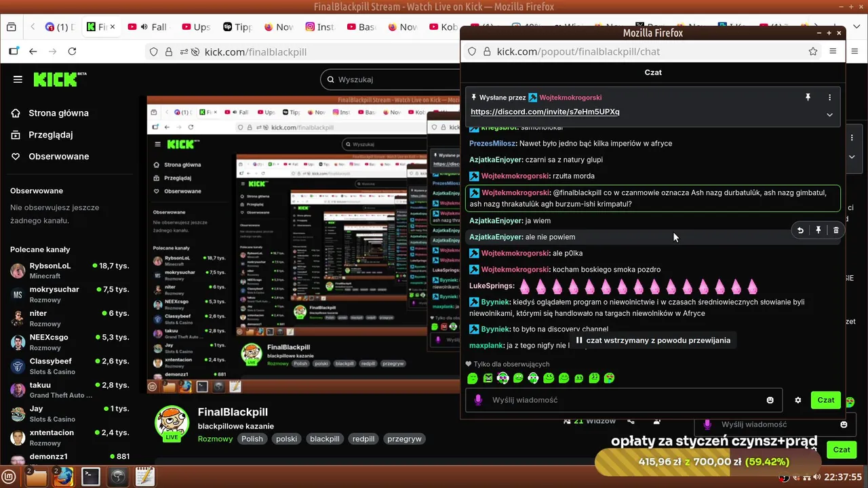Insert the last emote with red heart eyes
This screenshot has height=488, width=868.
coord(609,378)
